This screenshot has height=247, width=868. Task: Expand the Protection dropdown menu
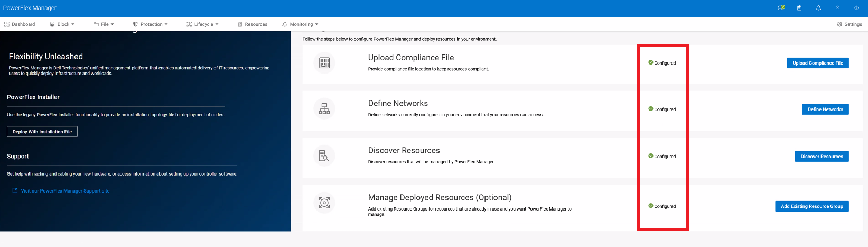pyautogui.click(x=150, y=24)
